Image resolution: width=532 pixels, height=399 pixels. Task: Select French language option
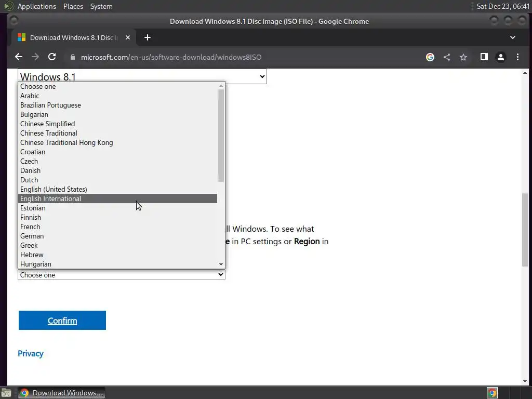pyautogui.click(x=118, y=227)
